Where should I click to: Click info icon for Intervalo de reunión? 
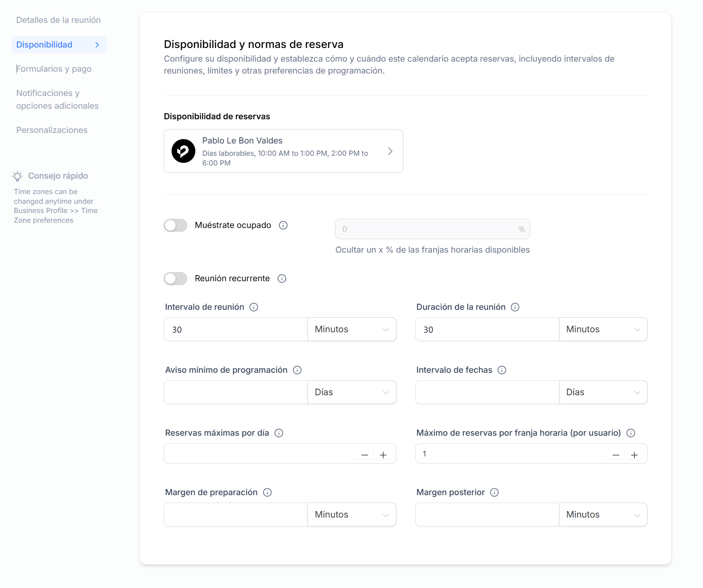click(x=254, y=307)
